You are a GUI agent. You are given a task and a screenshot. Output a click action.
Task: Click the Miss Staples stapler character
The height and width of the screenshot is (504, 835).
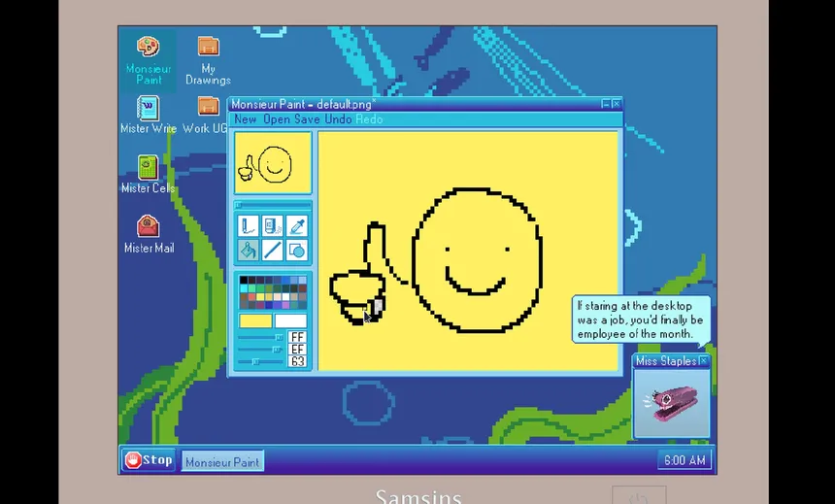point(671,405)
